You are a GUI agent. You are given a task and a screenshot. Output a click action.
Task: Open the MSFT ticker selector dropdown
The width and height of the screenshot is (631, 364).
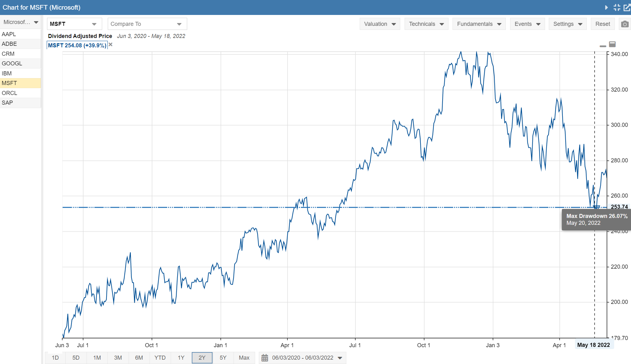(x=74, y=24)
